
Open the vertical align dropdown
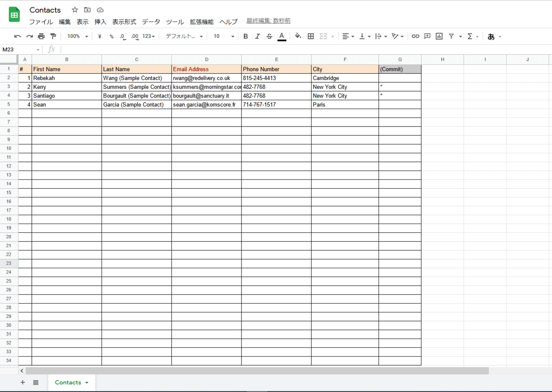click(x=365, y=36)
